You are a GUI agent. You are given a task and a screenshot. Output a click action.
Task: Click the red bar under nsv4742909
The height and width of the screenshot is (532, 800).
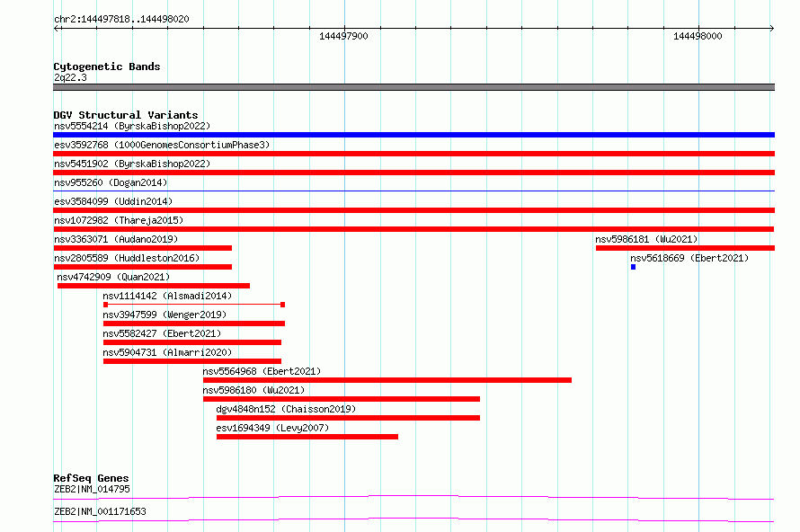154,286
